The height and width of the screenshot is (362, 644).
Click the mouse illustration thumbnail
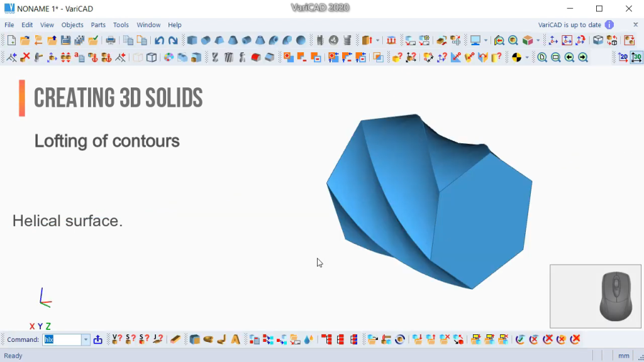(x=596, y=297)
